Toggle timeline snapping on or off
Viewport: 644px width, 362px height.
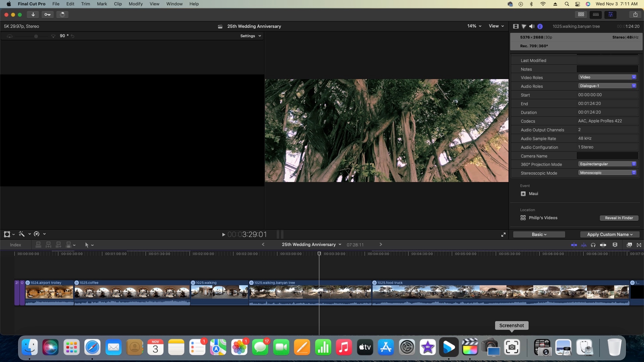click(603, 245)
